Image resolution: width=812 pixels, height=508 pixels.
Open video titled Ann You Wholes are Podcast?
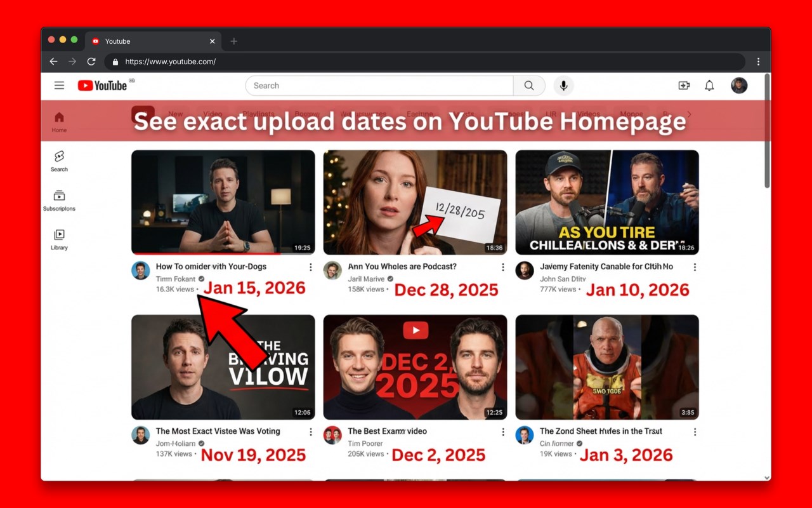[402, 267]
